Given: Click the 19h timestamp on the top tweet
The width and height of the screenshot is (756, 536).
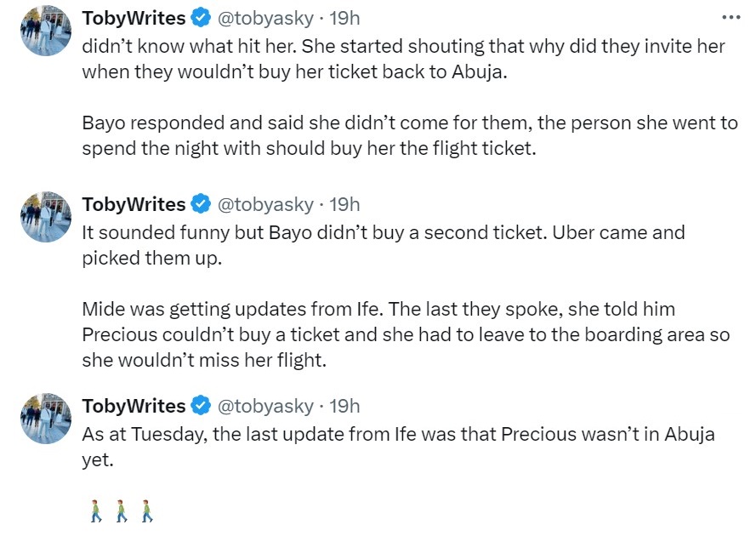Looking at the screenshot, I should [344, 17].
